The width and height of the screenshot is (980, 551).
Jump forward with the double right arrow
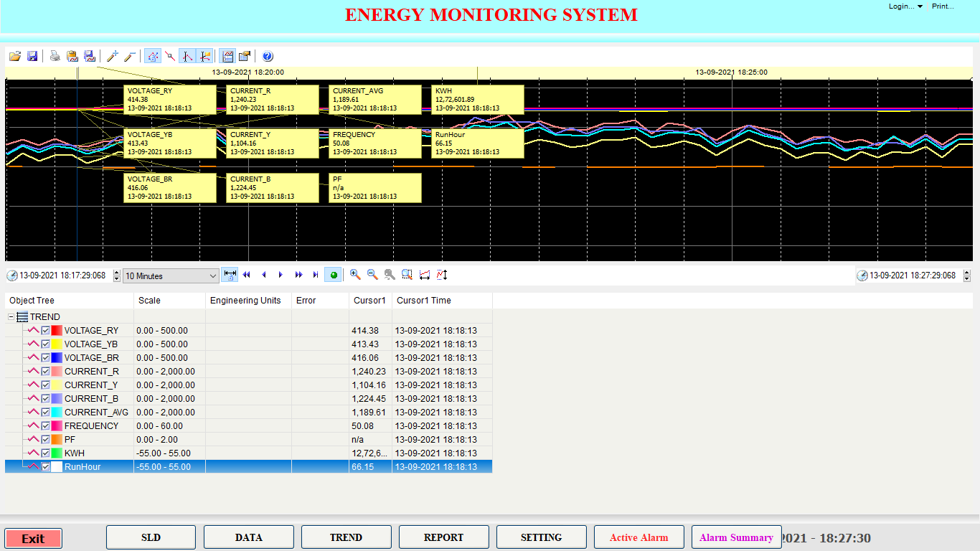298,275
